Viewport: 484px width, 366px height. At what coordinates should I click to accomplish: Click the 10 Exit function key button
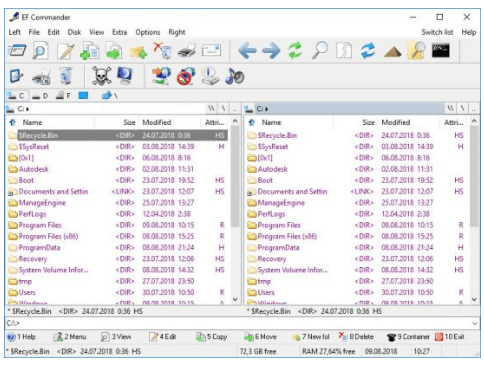(x=449, y=337)
